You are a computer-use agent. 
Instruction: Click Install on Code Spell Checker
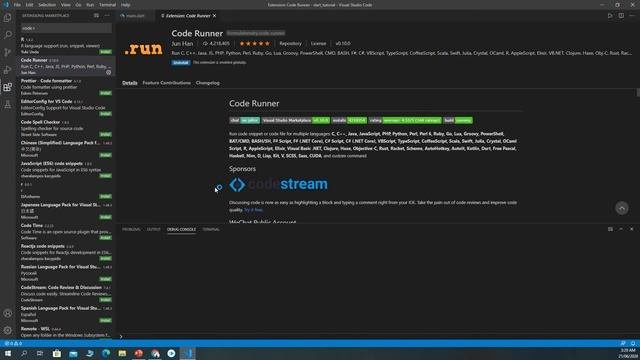pyautogui.click(x=106, y=134)
